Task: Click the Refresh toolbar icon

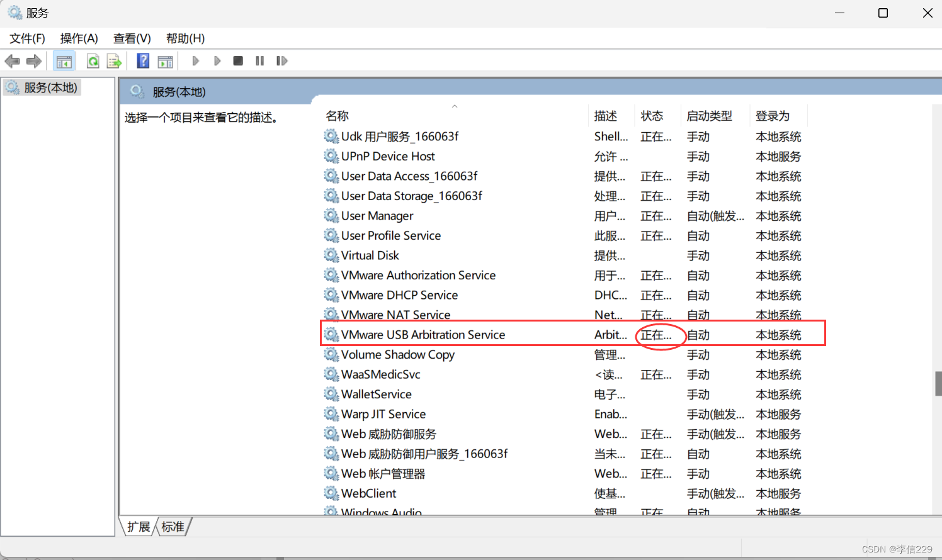Action: [x=93, y=61]
